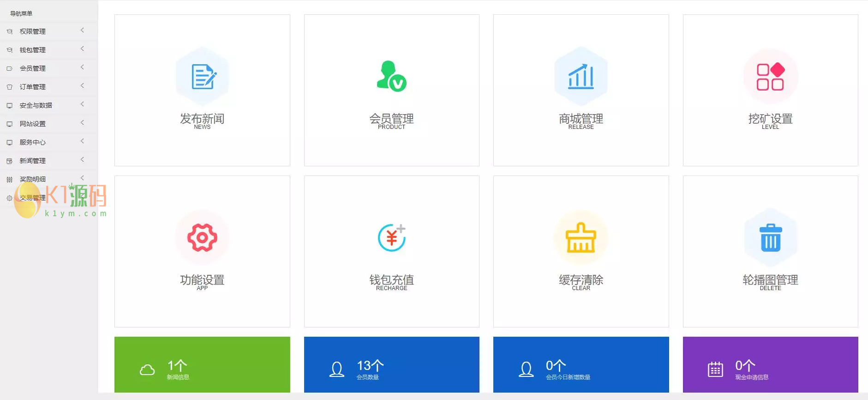Expand the sidebar 会员管理 chevron arrow
Viewport: 868px width, 400px height.
(x=83, y=67)
